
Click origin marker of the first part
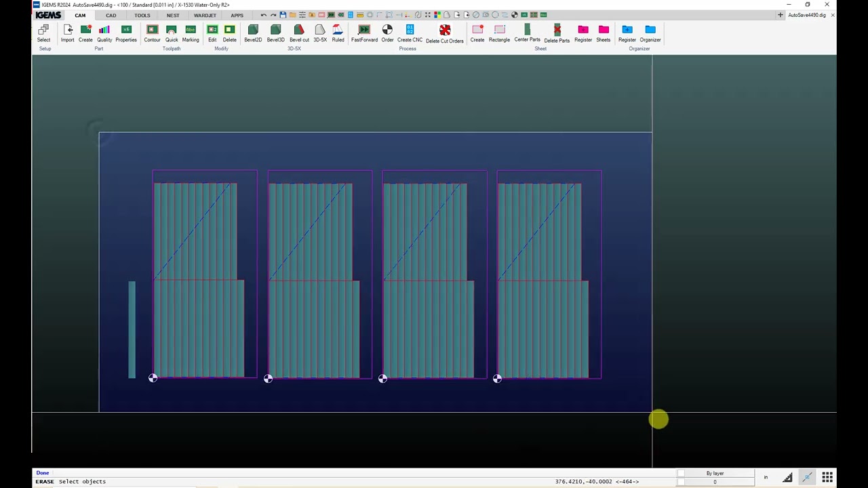tap(153, 378)
